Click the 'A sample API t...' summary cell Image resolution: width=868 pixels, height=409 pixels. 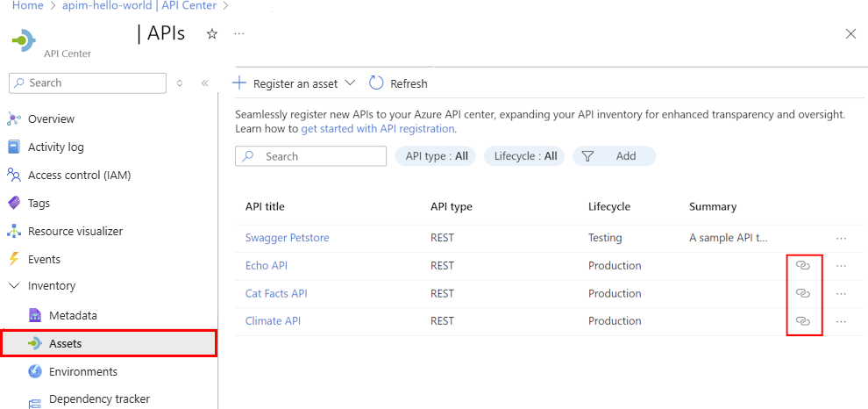[x=729, y=238]
